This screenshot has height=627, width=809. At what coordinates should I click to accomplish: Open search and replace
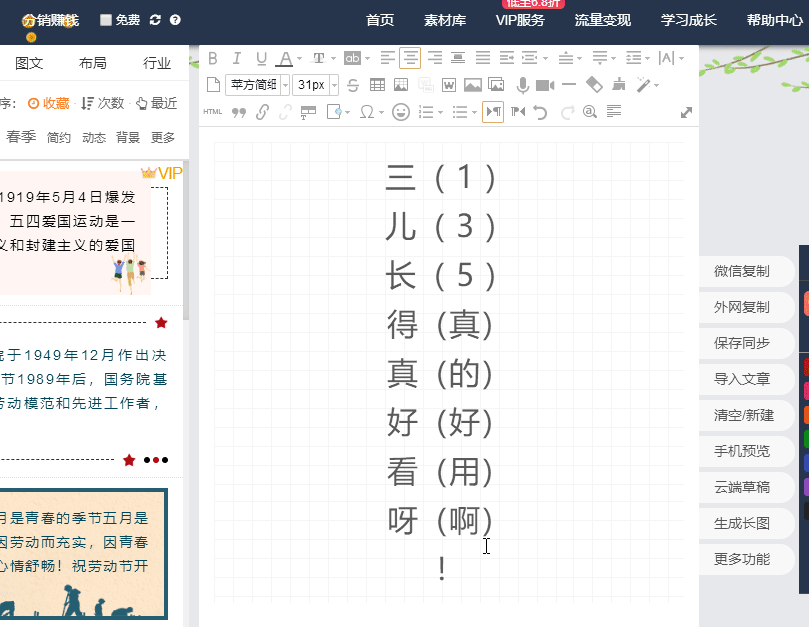tap(590, 111)
